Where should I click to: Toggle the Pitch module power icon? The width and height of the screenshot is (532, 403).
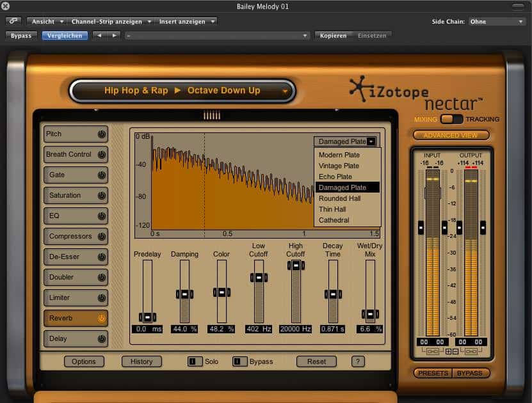point(101,134)
